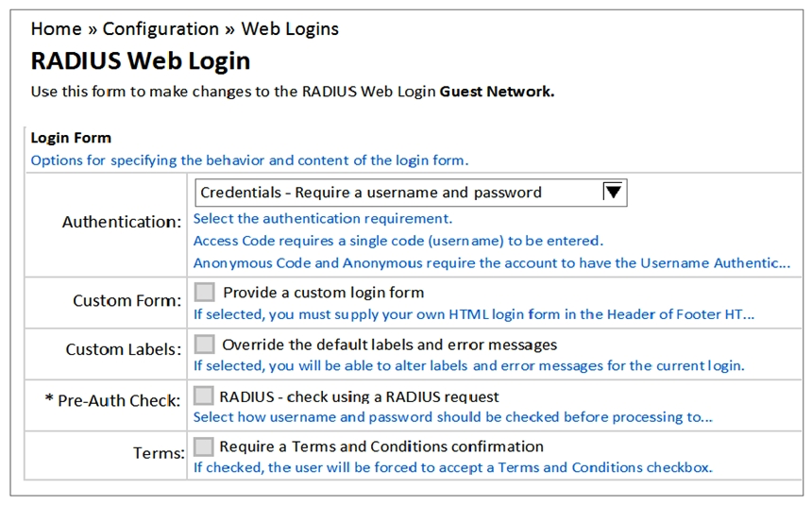The width and height of the screenshot is (812, 505).
Task: Click 'Options for specifying the behavior' description
Action: (x=249, y=160)
